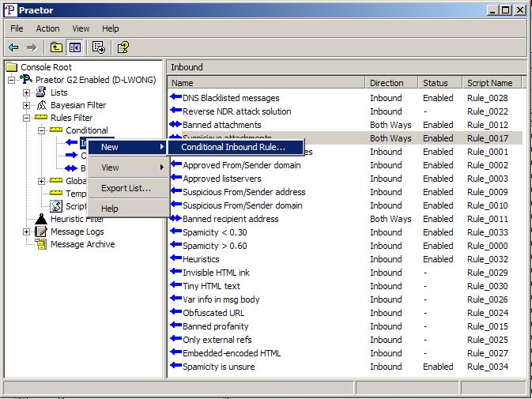
Task: Click the Heuristic Filter weight icon
Action: click(41, 219)
